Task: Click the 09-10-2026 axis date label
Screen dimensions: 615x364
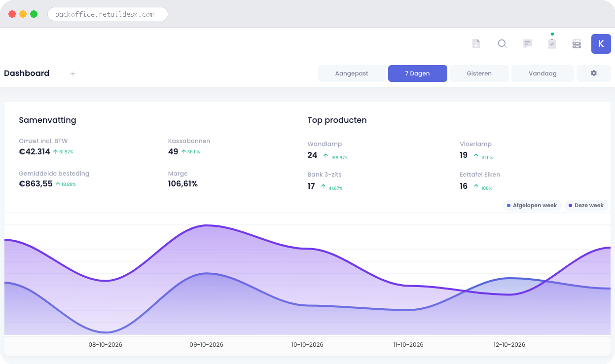Action: [207, 345]
